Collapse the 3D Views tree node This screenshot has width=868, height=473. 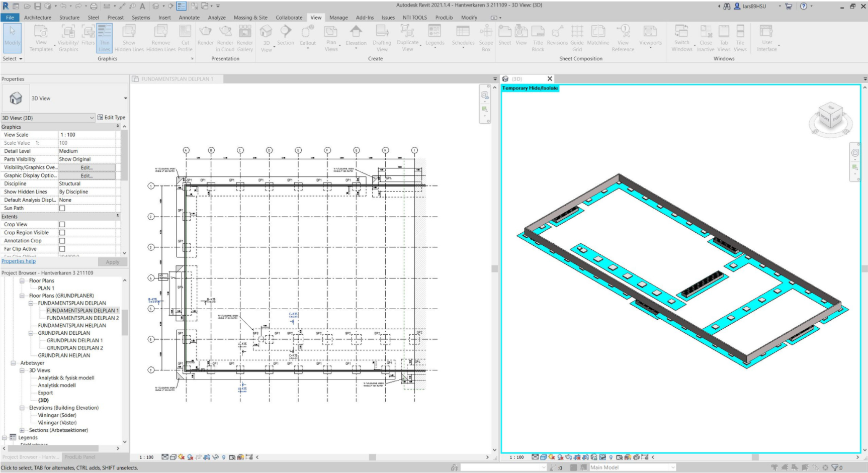(22, 370)
